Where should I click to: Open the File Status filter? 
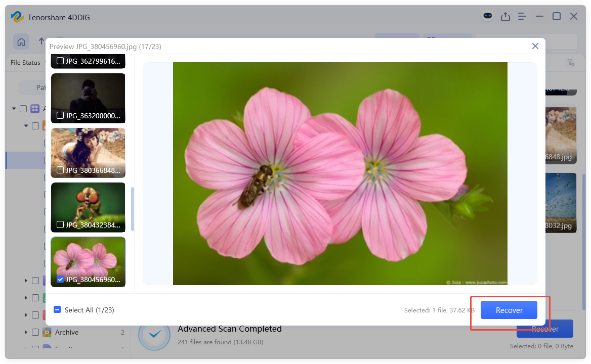26,63
